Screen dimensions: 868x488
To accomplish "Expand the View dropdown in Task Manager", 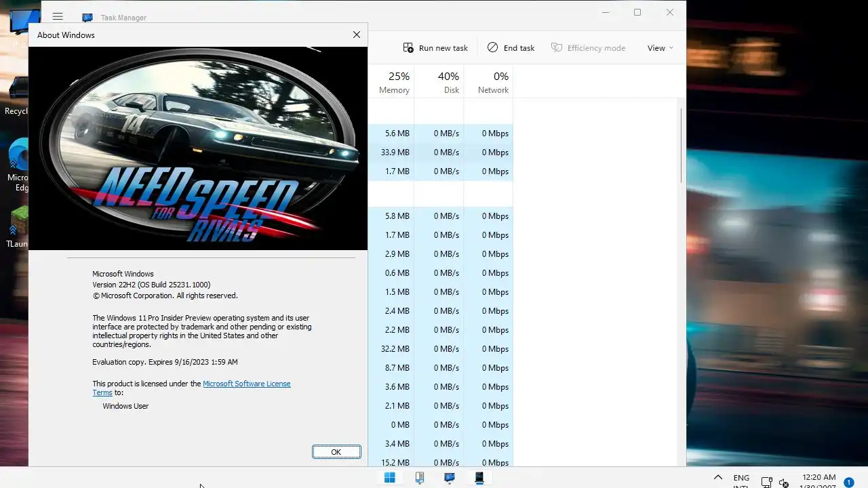I will pos(660,47).
